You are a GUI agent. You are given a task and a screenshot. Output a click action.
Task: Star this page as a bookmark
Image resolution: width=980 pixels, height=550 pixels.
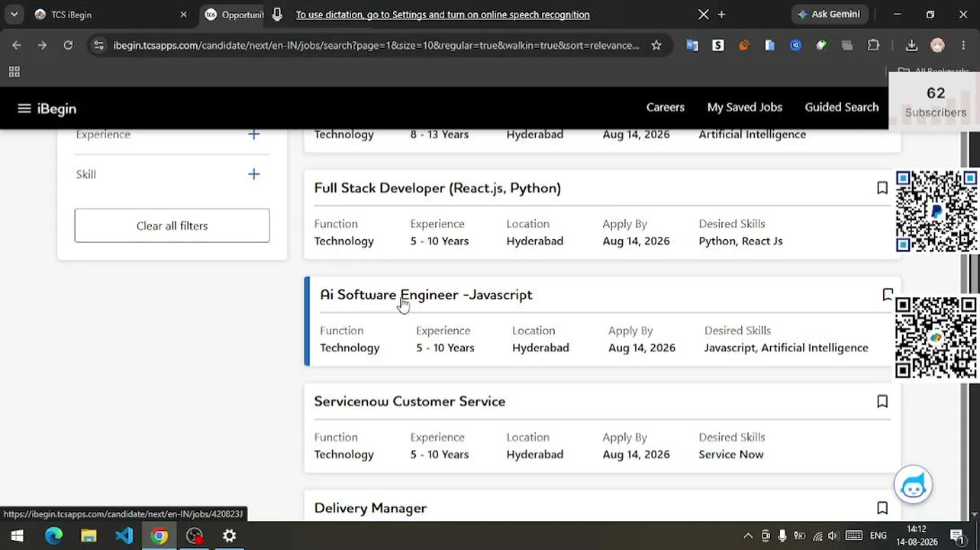(x=656, y=45)
